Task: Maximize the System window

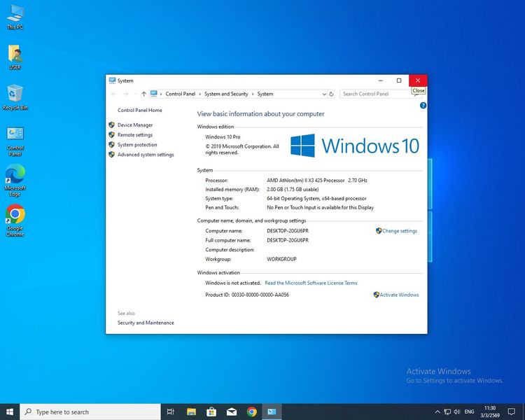Action: pyautogui.click(x=399, y=80)
